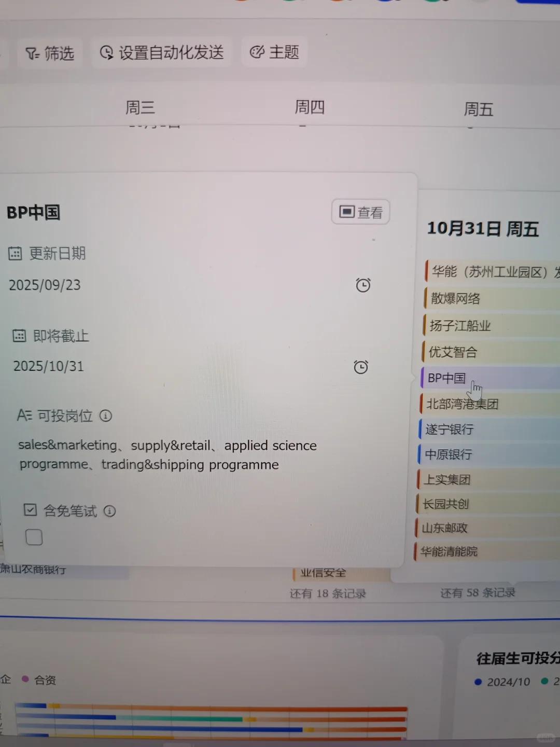Click the 查看 button in BP中国 card
560x747 pixels.
point(361,212)
